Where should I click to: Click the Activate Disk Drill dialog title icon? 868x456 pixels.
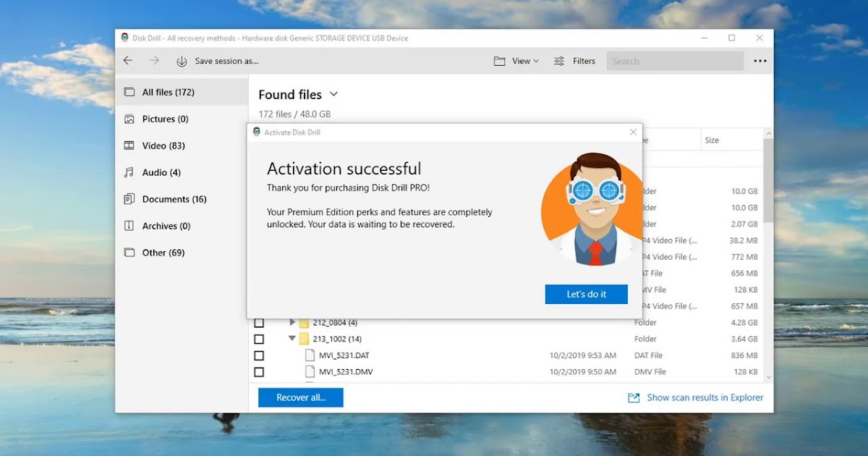click(257, 132)
